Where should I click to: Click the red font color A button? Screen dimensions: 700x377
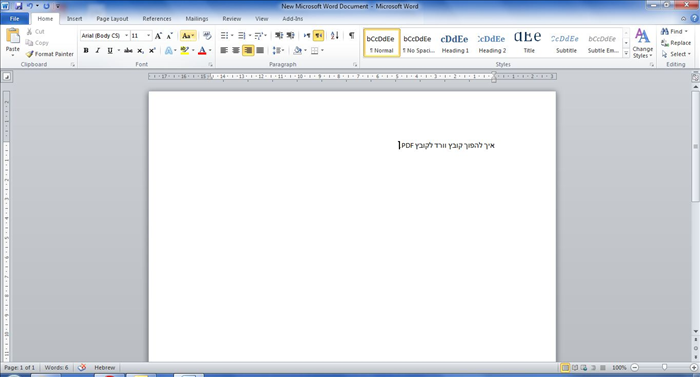click(202, 50)
